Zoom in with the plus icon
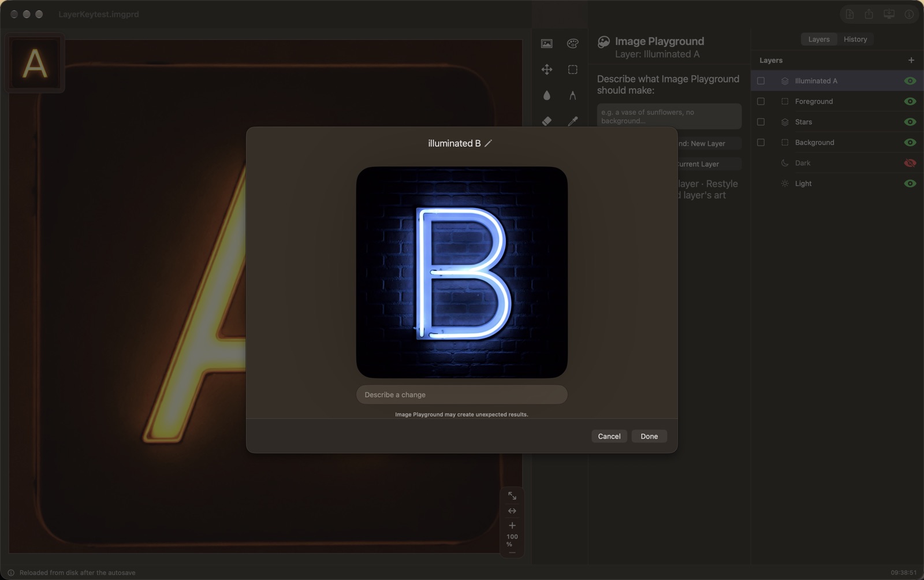 (512, 525)
